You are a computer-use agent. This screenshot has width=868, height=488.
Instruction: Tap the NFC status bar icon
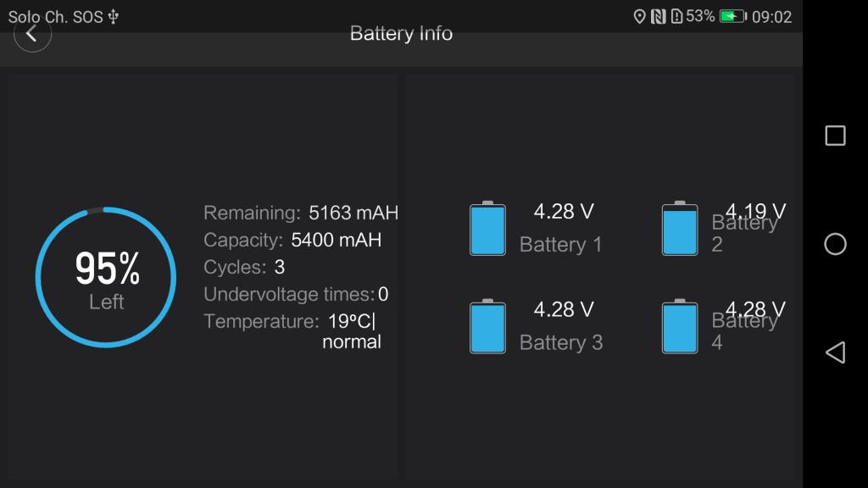pos(658,17)
